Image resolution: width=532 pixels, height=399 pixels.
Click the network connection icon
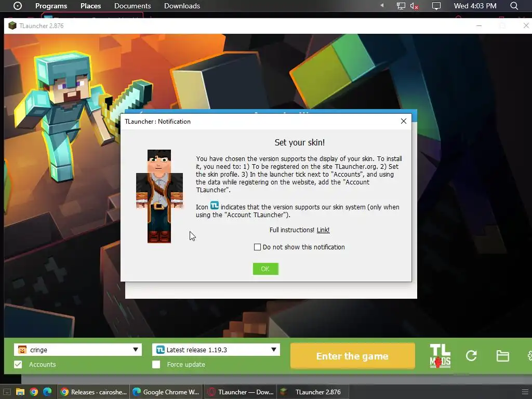point(401,6)
